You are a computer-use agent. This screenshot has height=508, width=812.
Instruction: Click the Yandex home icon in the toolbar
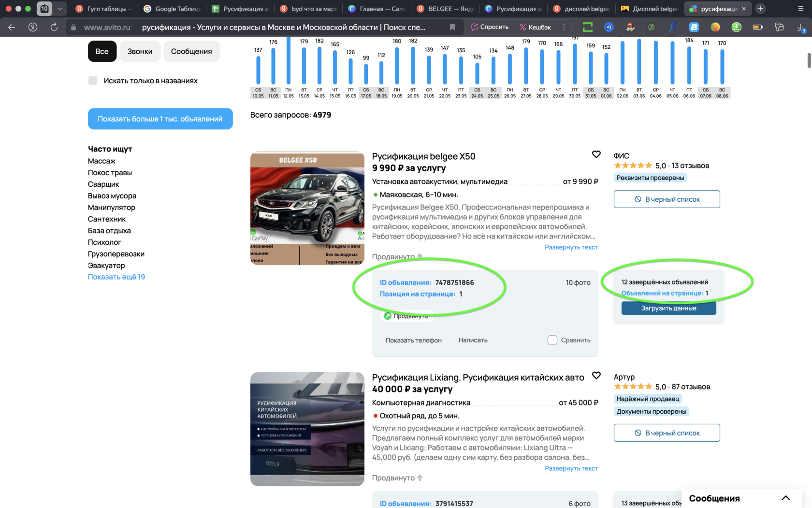click(33, 27)
